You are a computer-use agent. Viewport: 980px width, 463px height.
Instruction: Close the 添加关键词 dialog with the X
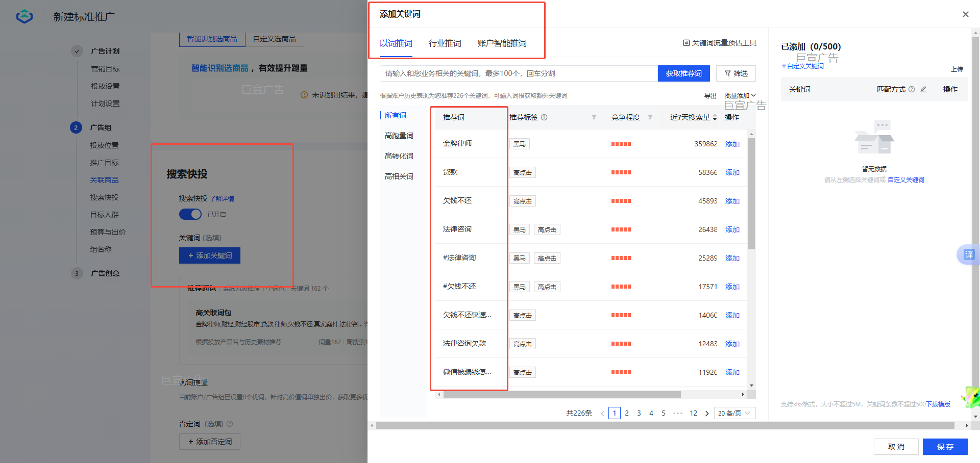point(965,14)
